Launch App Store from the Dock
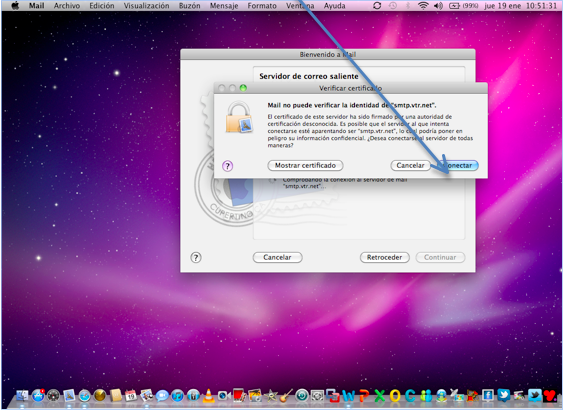563x410 pixels. coord(38,395)
